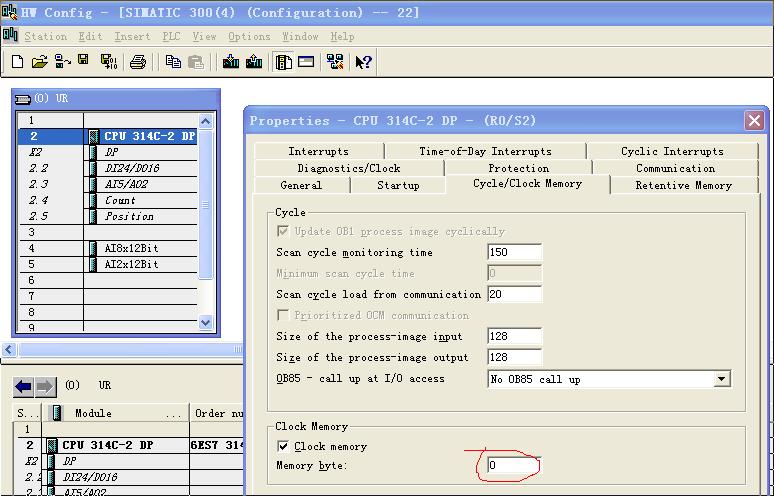Select the Count submodule row
Viewport: 774px width, 496px height.
click(107, 200)
